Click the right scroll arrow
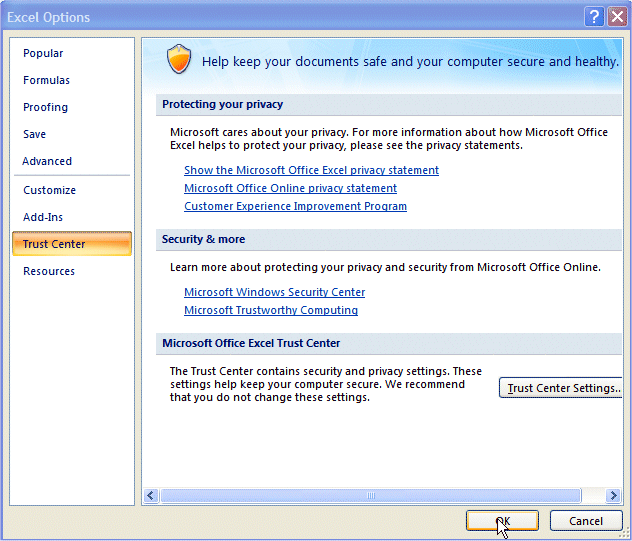 (x=613, y=495)
